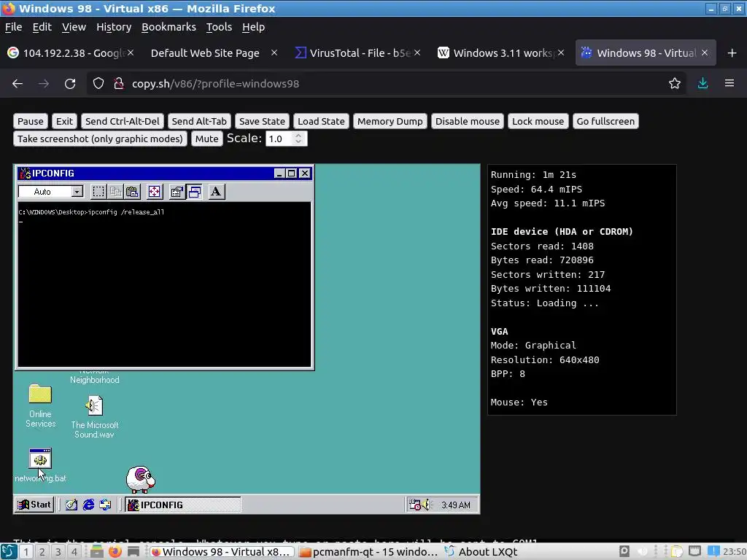Screen dimensions: 747x560
Task: Open the Firefox Bookmarks menu
Action: [x=169, y=27]
